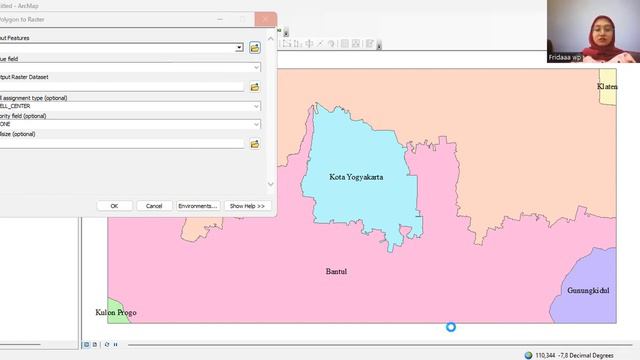Viewport: 640px width, 360px height.
Task: Click the Cellsize text field
Action: tap(122, 144)
